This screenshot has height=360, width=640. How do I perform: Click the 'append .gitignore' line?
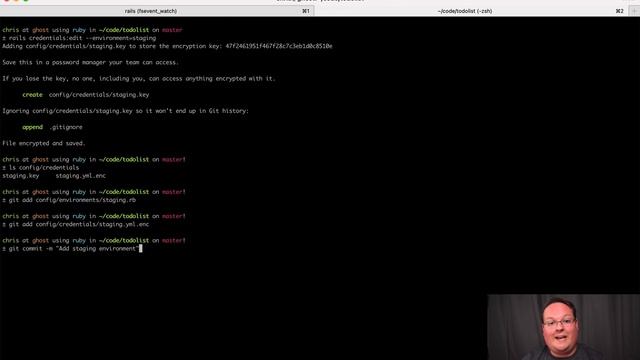(52, 127)
